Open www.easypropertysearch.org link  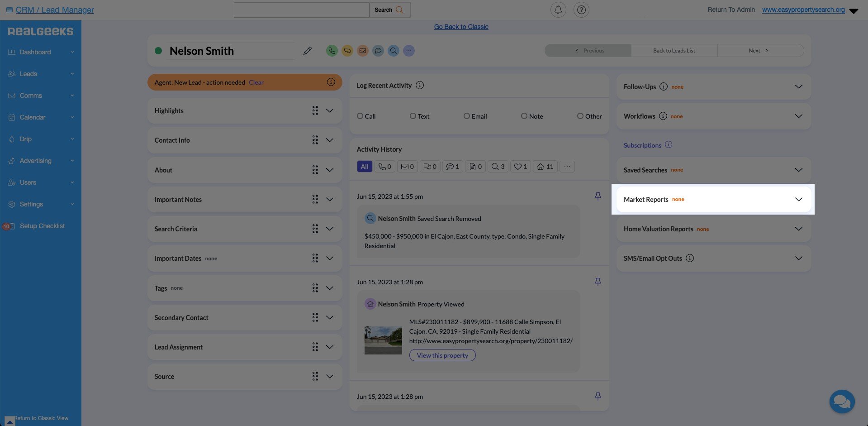[803, 10]
